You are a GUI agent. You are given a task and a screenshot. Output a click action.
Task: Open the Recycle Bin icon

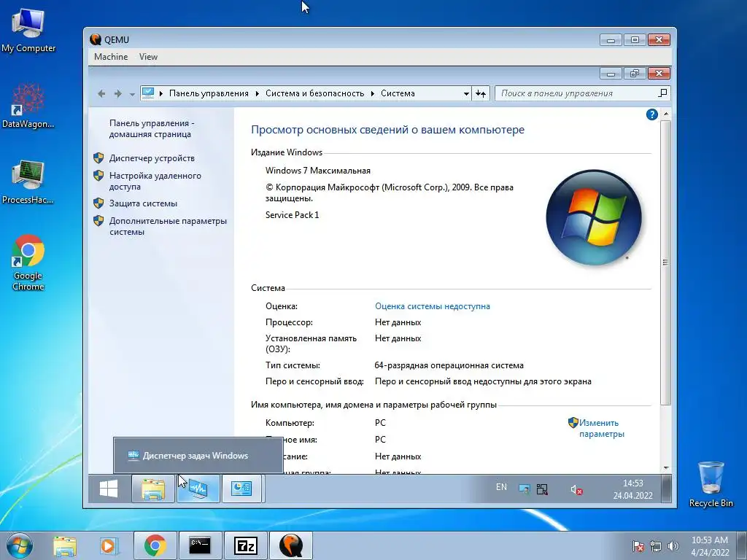click(x=711, y=484)
